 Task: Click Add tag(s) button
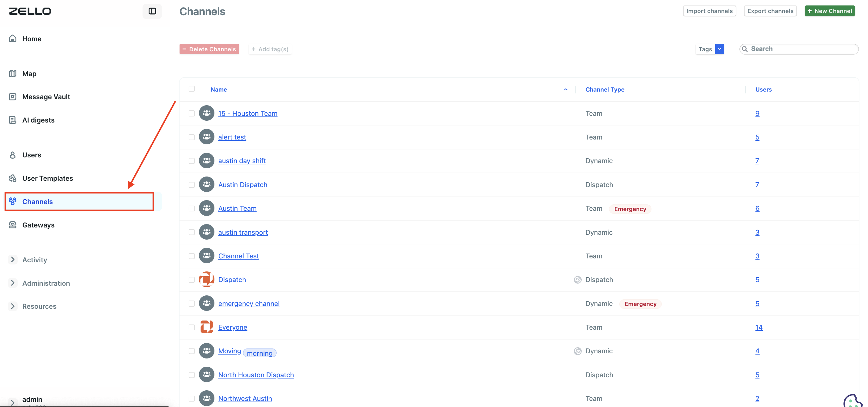(x=270, y=49)
